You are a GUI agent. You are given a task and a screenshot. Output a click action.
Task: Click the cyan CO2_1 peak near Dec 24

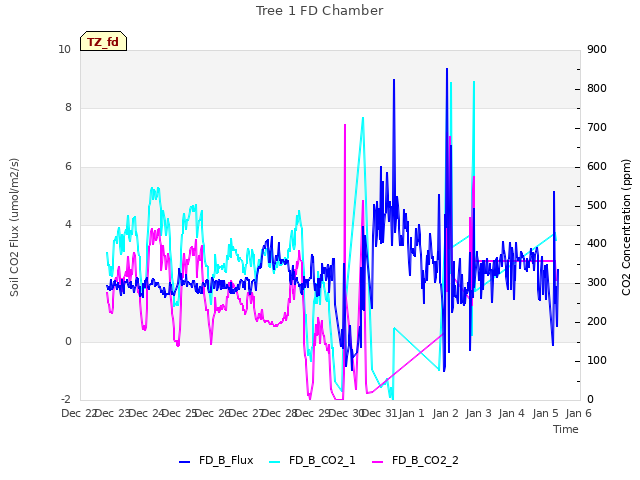click(154, 189)
